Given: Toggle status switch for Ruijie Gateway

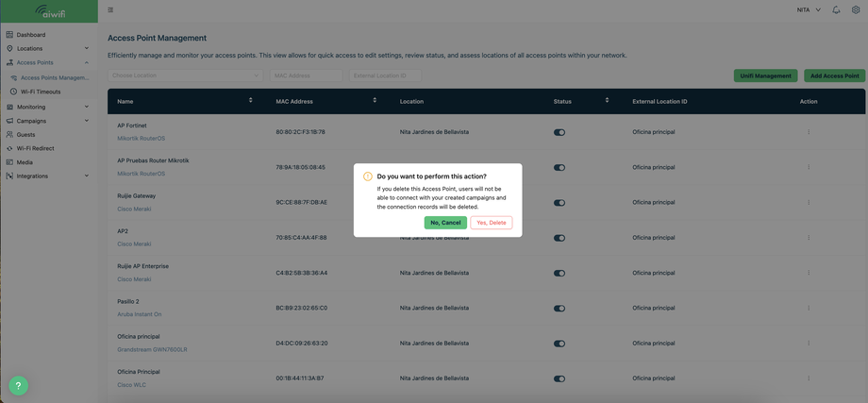Looking at the screenshot, I should tap(559, 203).
